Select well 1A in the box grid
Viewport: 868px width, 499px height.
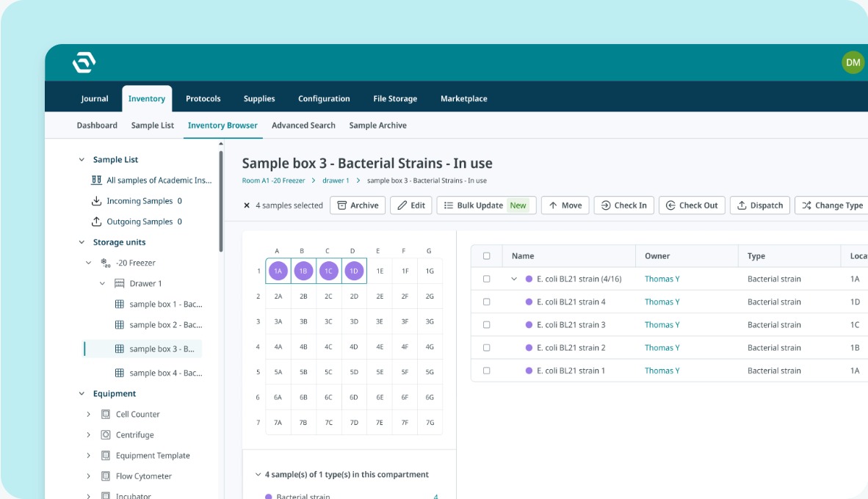278,271
